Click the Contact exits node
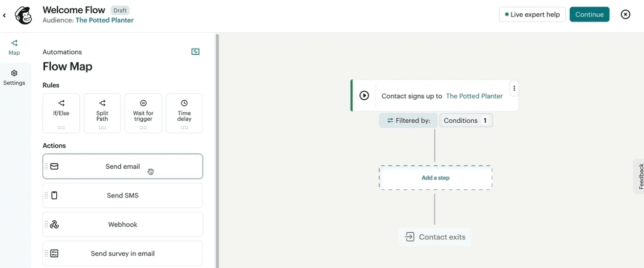Viewport: 644px width, 268px height. [x=435, y=237]
